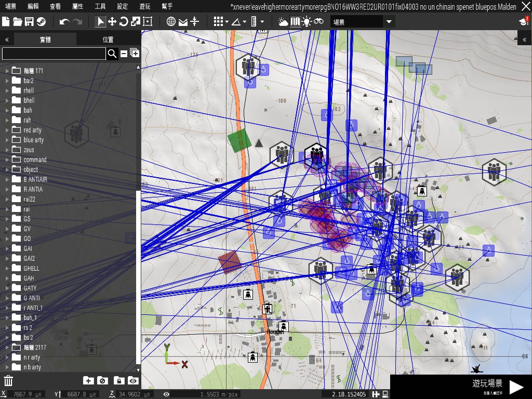Expand the 'blue arty' layer
The height and width of the screenshot is (399, 532).
click(x=7, y=140)
